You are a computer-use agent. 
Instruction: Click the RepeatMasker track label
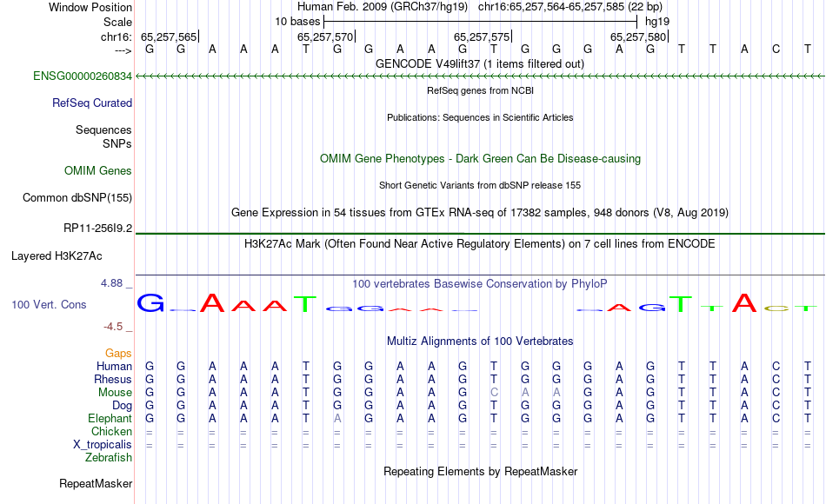coord(96,483)
